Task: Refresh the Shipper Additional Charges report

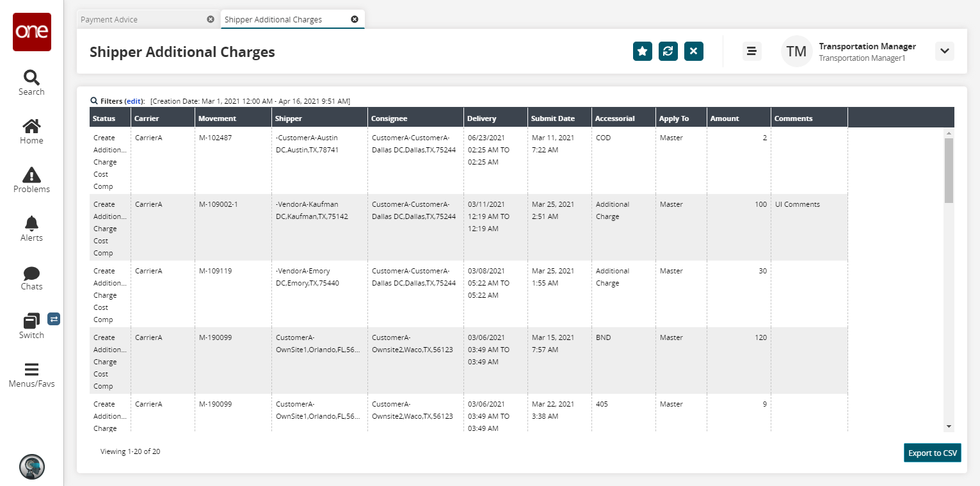Action: coord(668,51)
